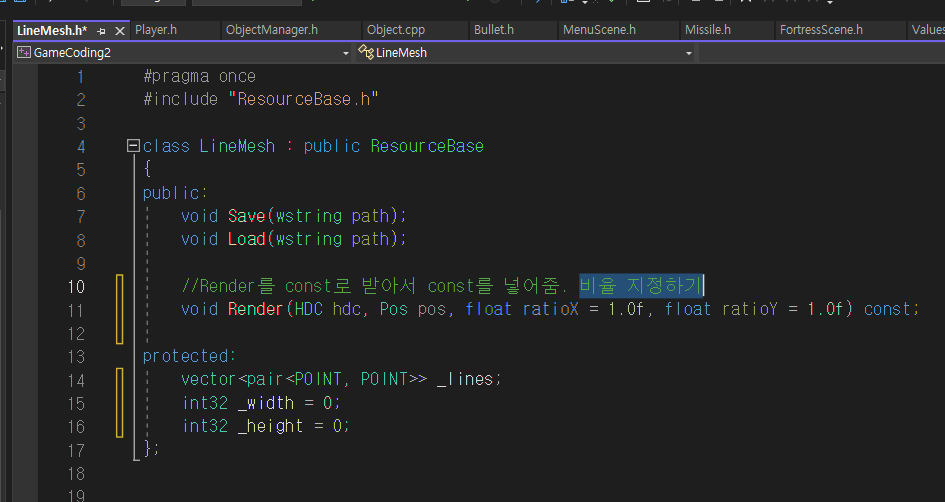
Task: Click the ratioX parameter name
Action: (550, 309)
